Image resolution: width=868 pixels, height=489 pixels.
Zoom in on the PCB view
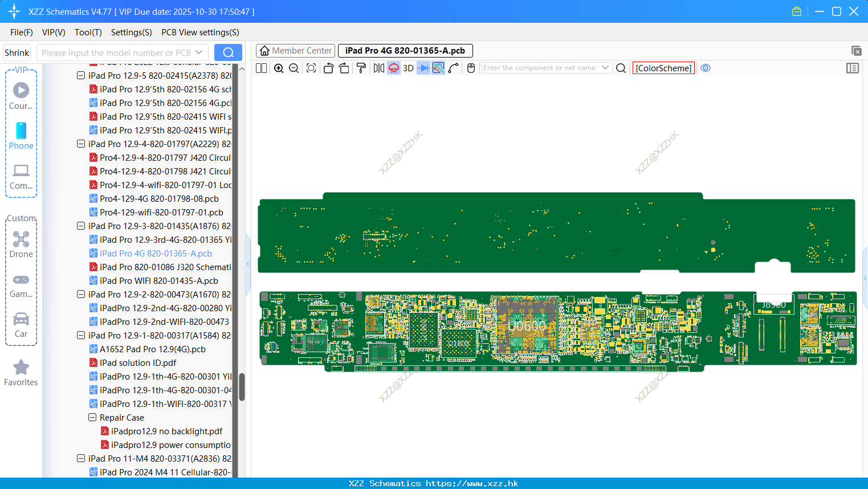click(279, 68)
